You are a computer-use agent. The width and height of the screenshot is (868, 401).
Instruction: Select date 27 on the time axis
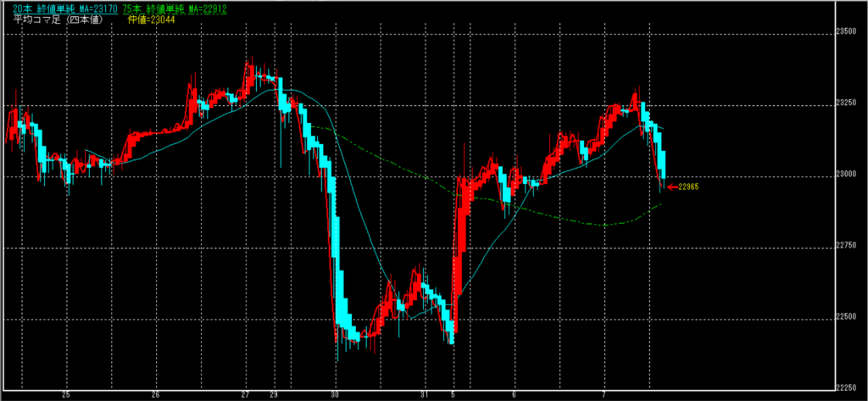coord(244,395)
